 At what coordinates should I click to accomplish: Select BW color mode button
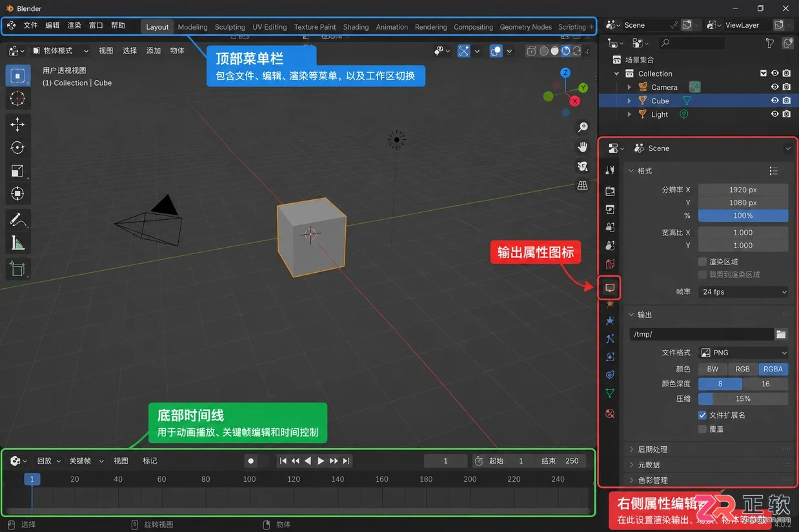pos(713,369)
